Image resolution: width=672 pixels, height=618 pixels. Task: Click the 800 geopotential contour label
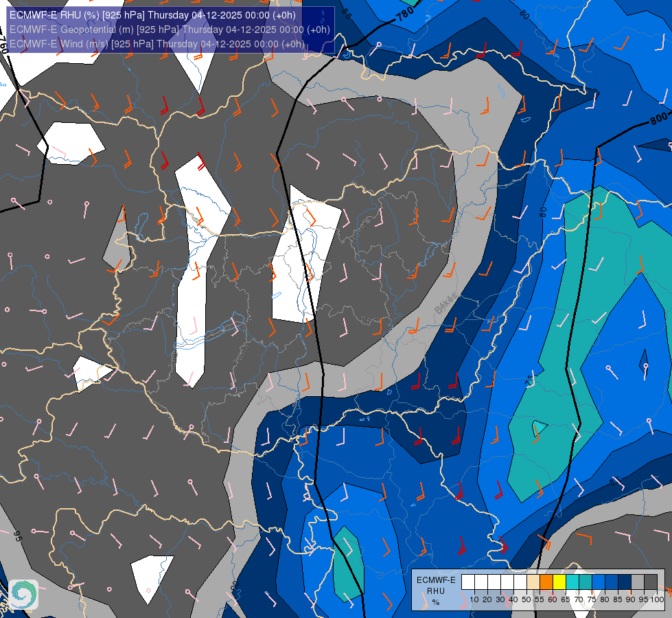click(x=659, y=118)
